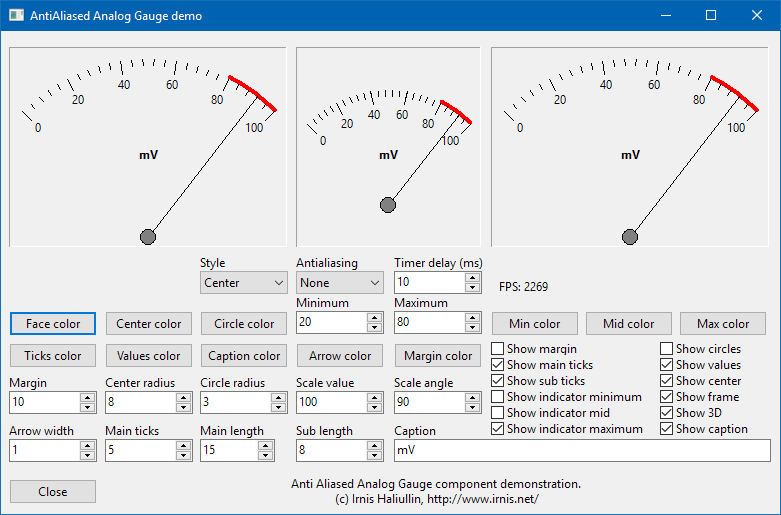Click the Face color button
The width and height of the screenshot is (781, 515).
(x=53, y=324)
